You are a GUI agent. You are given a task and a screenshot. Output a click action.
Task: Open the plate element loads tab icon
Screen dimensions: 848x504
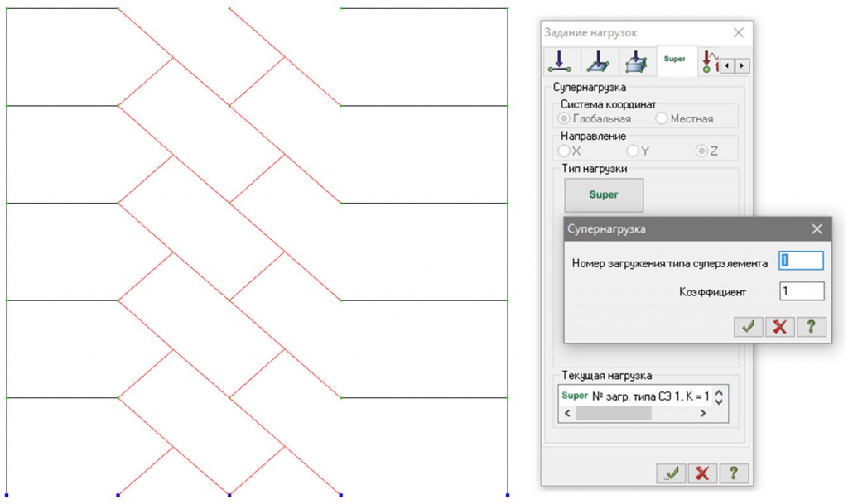(597, 62)
